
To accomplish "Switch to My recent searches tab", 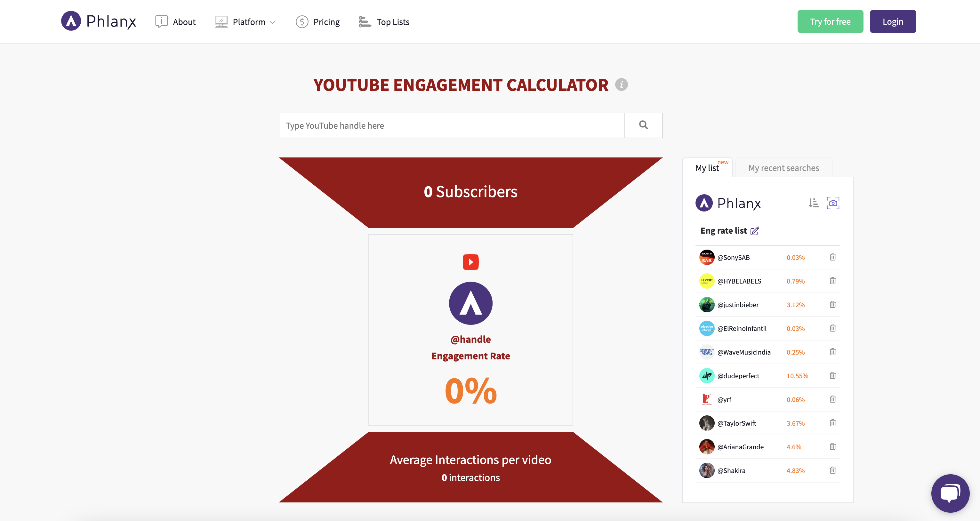I will click(783, 168).
